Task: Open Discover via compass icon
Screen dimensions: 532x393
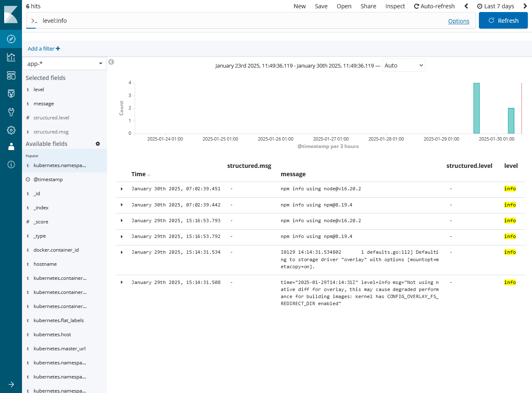Action: click(x=11, y=39)
